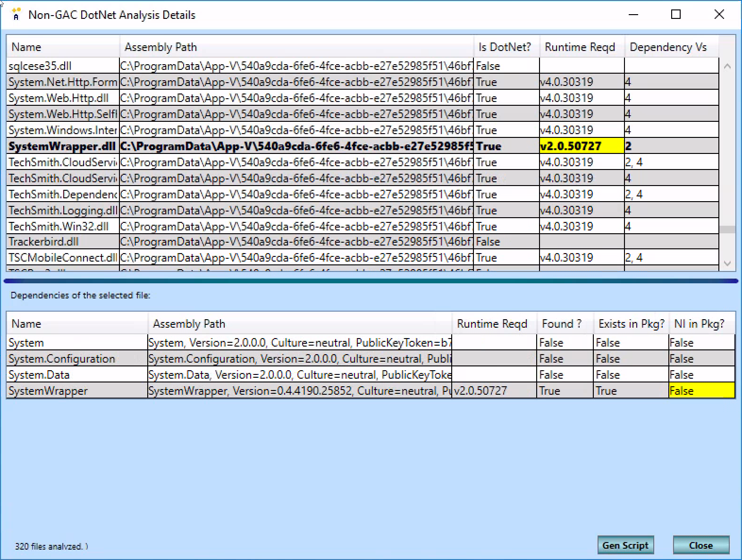Click v2.0.50727 runtime cell in SystemWrapper dependency
742x560 pixels.
(x=494, y=391)
